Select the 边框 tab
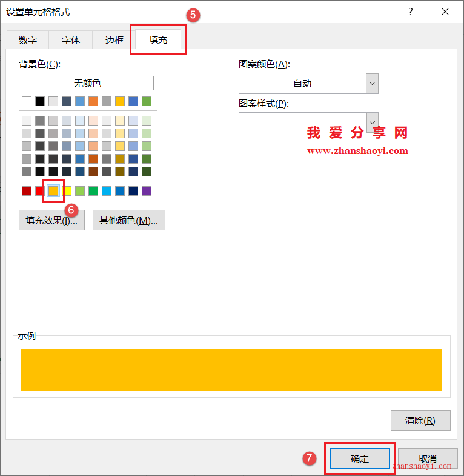464x476 pixels. click(x=114, y=40)
